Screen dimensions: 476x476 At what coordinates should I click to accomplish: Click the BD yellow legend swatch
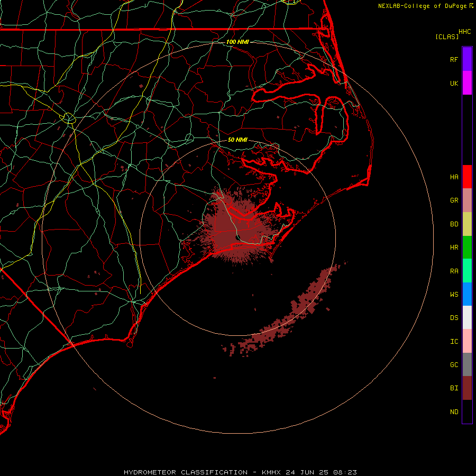coord(467,224)
